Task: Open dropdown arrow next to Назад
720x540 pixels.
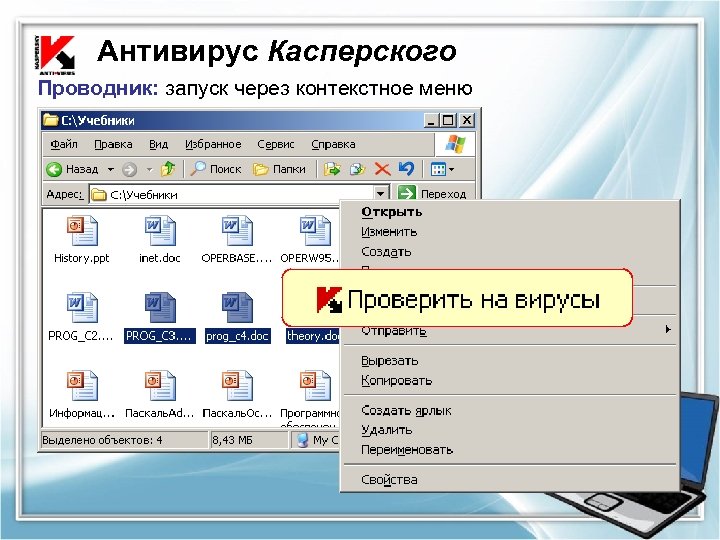Action: pyautogui.click(x=111, y=169)
